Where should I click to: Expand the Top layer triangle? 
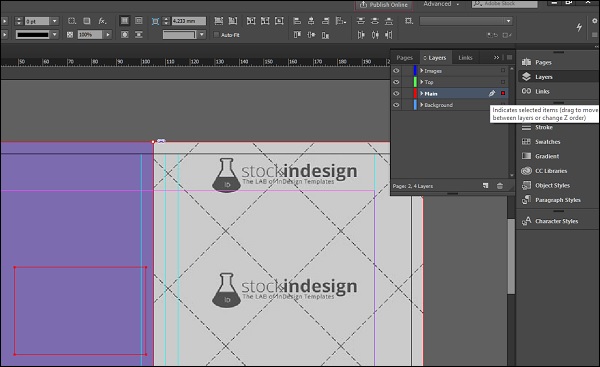422,82
